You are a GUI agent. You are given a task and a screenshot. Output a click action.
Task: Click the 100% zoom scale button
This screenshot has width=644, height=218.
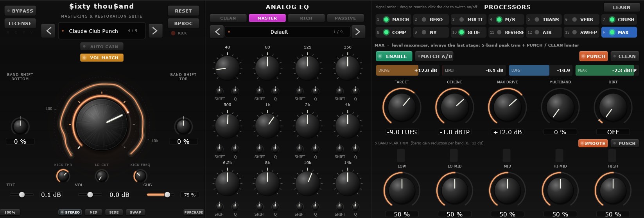pos(10,212)
